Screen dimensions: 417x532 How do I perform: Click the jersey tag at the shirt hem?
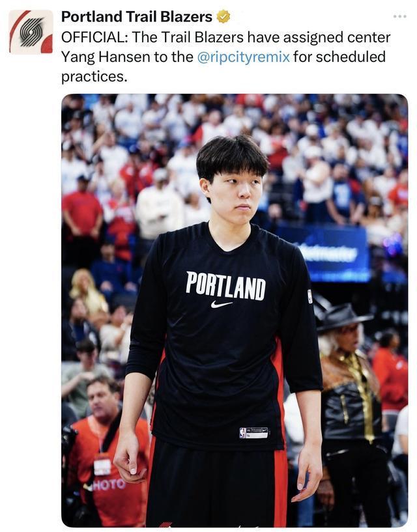[253, 432]
